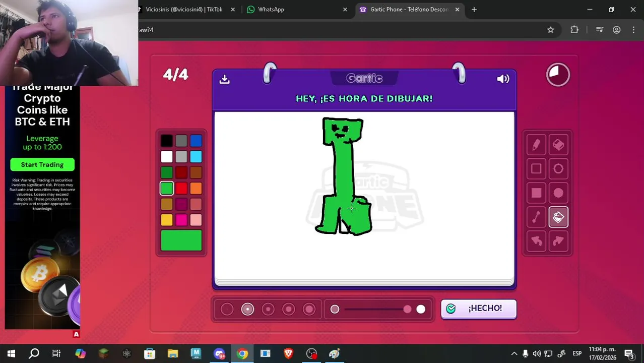Select the pencil drawing tool
This screenshot has height=363, width=644.
click(x=536, y=145)
